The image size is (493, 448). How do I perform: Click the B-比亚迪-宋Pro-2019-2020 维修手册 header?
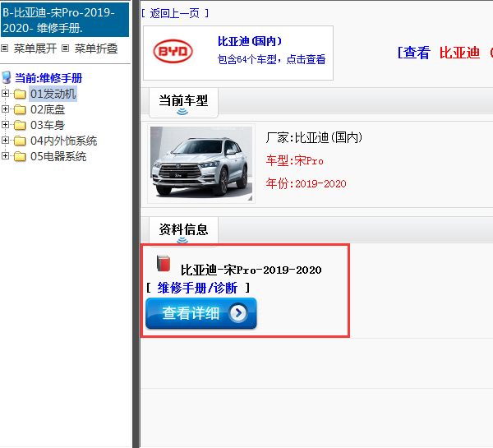pyautogui.click(x=65, y=20)
